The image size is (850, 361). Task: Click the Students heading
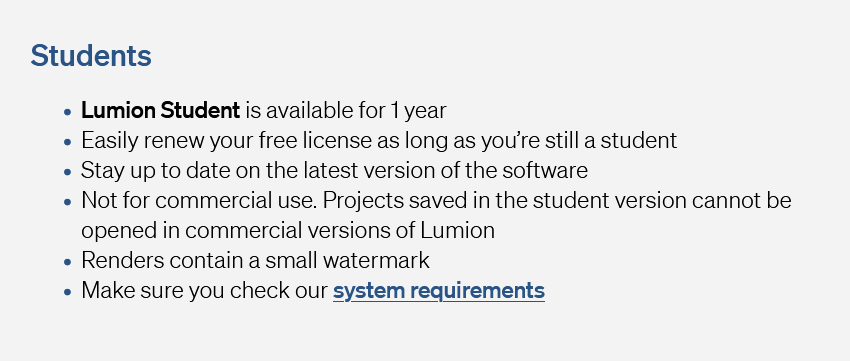click(x=91, y=55)
